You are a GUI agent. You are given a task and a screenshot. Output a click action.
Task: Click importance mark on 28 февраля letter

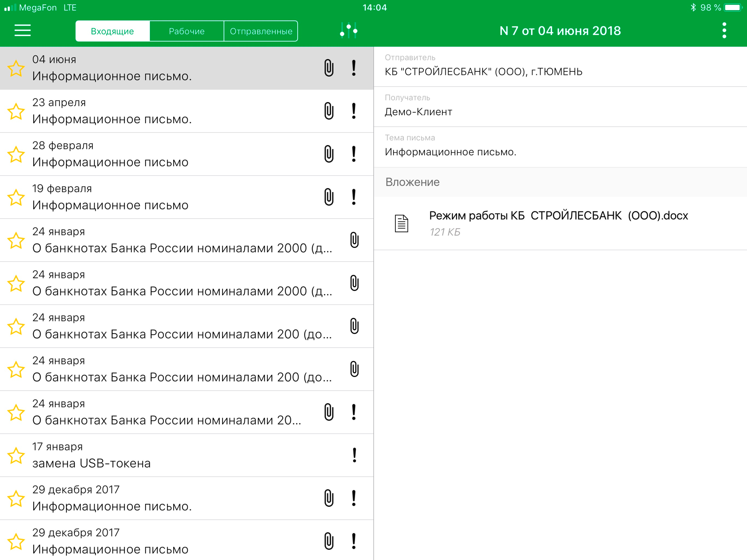point(354,154)
